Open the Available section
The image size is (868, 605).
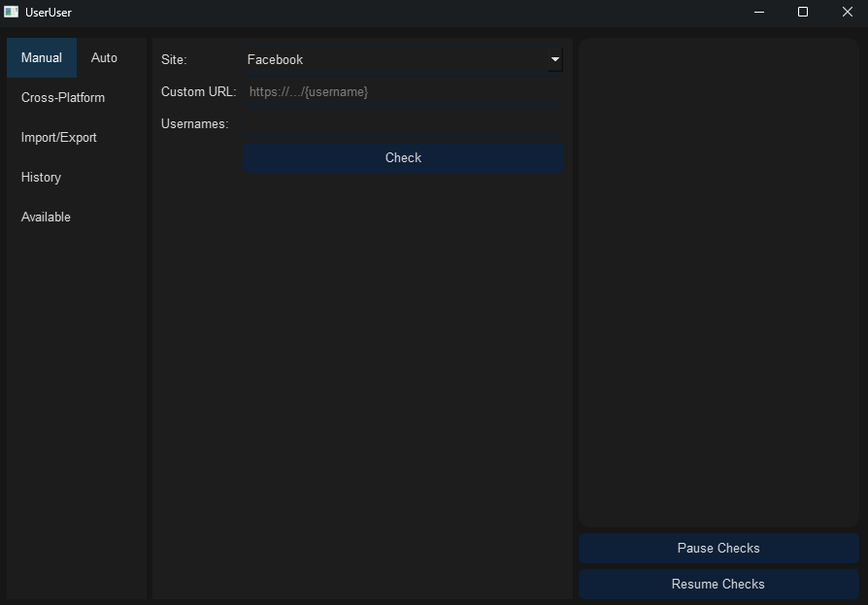pyautogui.click(x=46, y=217)
